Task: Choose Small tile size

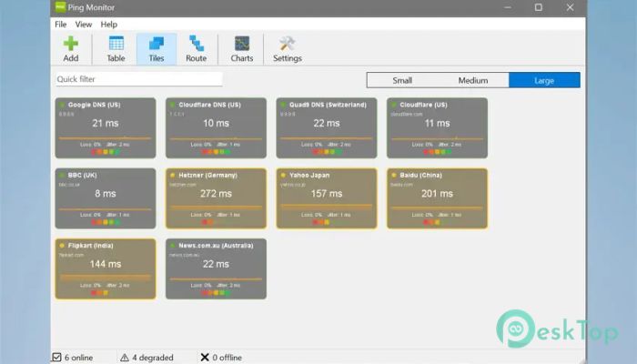Action: click(402, 80)
